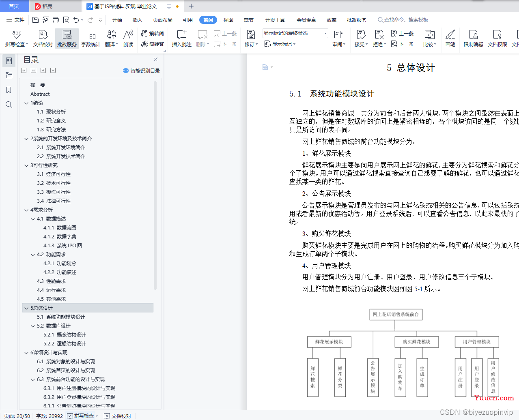Click 智能识别目录 link
This screenshot has height=420, width=519.
[142, 71]
